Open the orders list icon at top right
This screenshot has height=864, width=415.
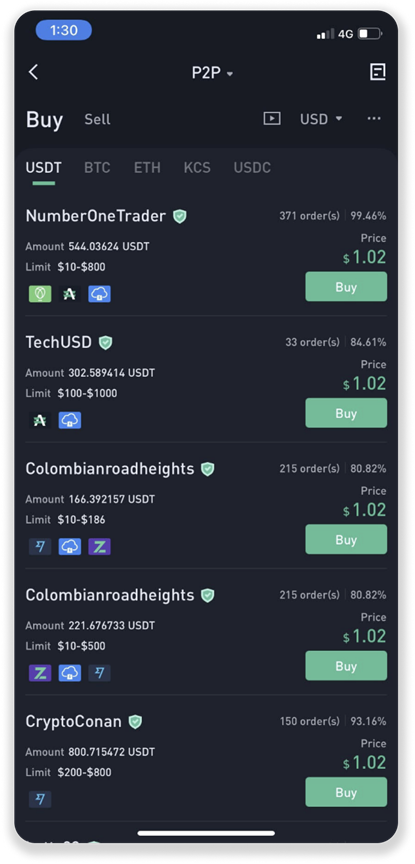click(378, 72)
